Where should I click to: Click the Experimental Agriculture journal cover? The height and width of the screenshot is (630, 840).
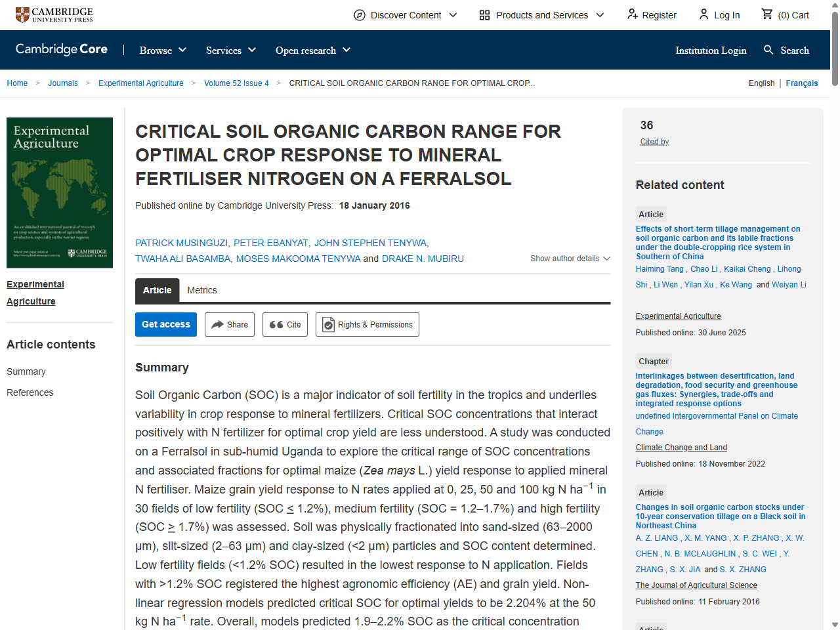pyautogui.click(x=59, y=192)
